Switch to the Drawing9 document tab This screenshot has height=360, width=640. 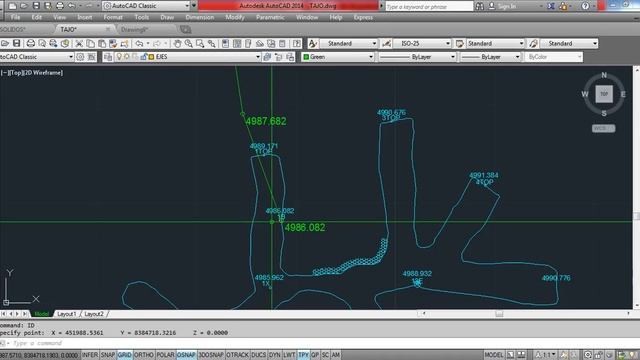point(134,29)
